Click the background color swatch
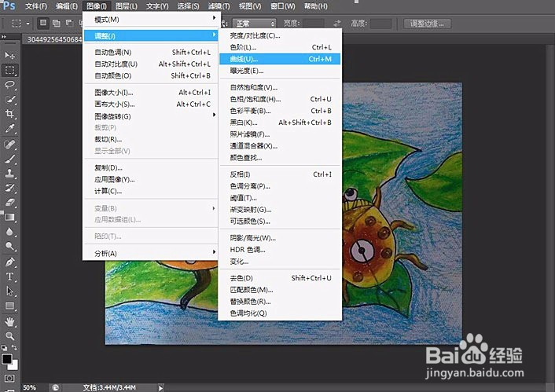The width and height of the screenshot is (555, 392). 15,365
